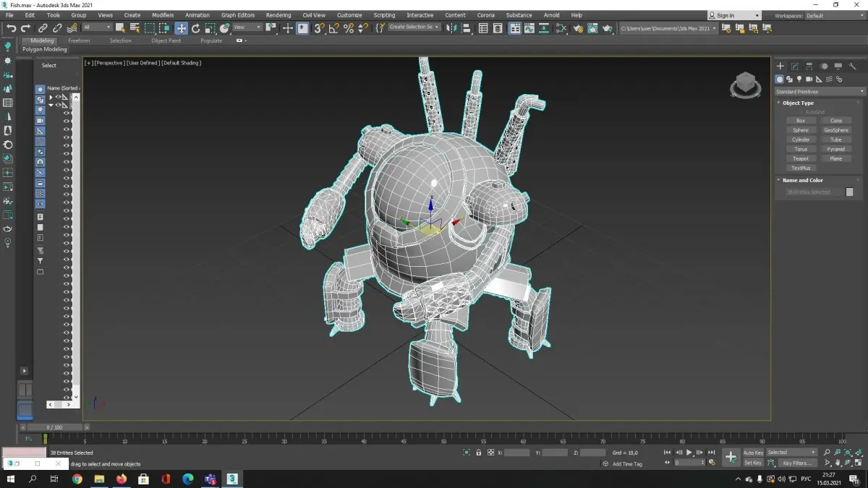This screenshot has width=868, height=488.
Task: Open the Create panel plus tab
Action: pyautogui.click(x=780, y=66)
